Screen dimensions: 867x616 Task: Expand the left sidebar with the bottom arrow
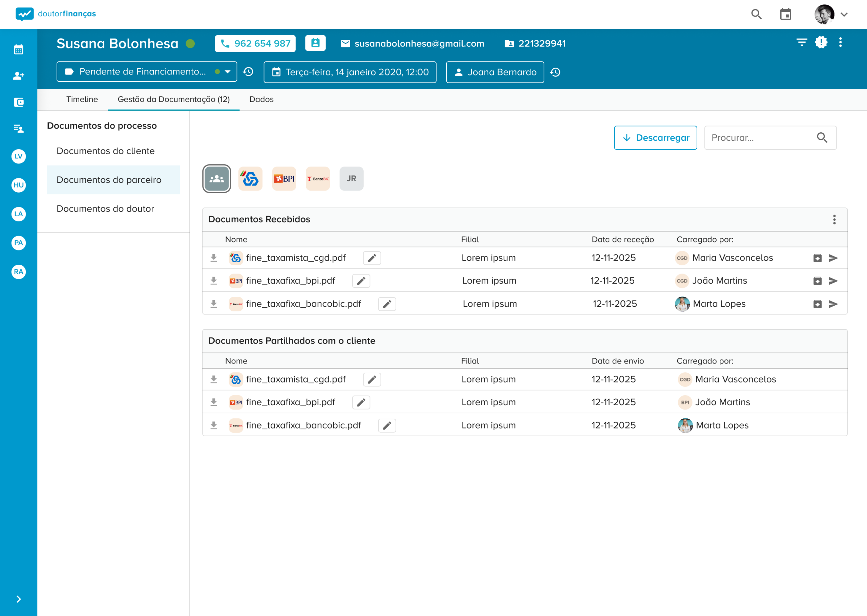pyautogui.click(x=19, y=599)
